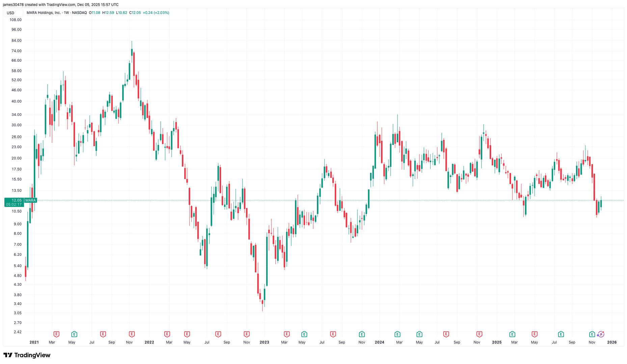Click the earnings badge below Nov 2021
This screenshot has width=627, height=364.
tap(132, 334)
